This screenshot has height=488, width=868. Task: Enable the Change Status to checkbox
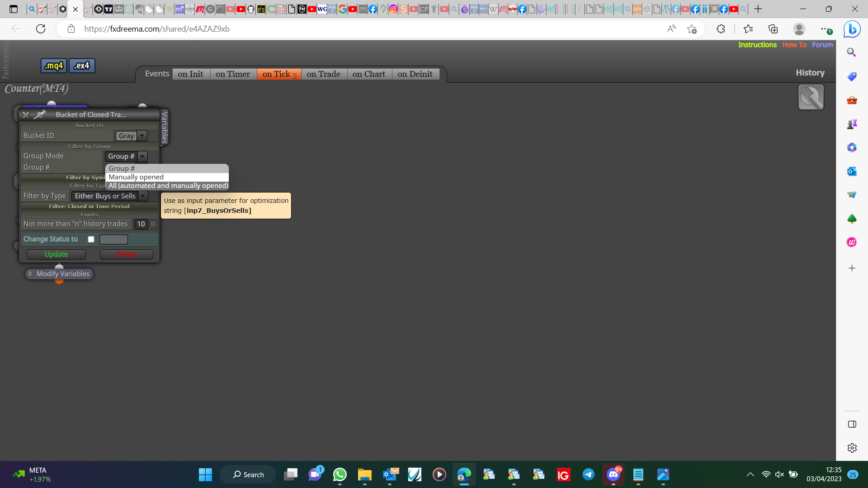pos(91,239)
